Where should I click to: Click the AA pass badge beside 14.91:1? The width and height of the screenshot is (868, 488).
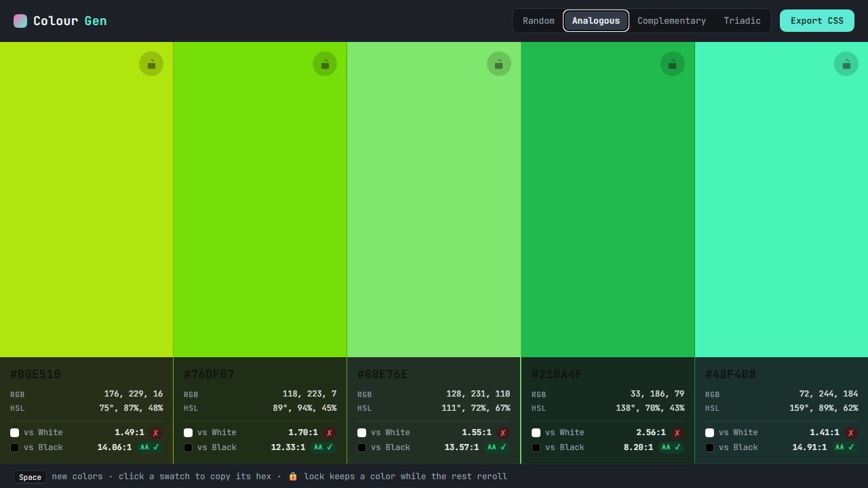pyautogui.click(x=845, y=447)
